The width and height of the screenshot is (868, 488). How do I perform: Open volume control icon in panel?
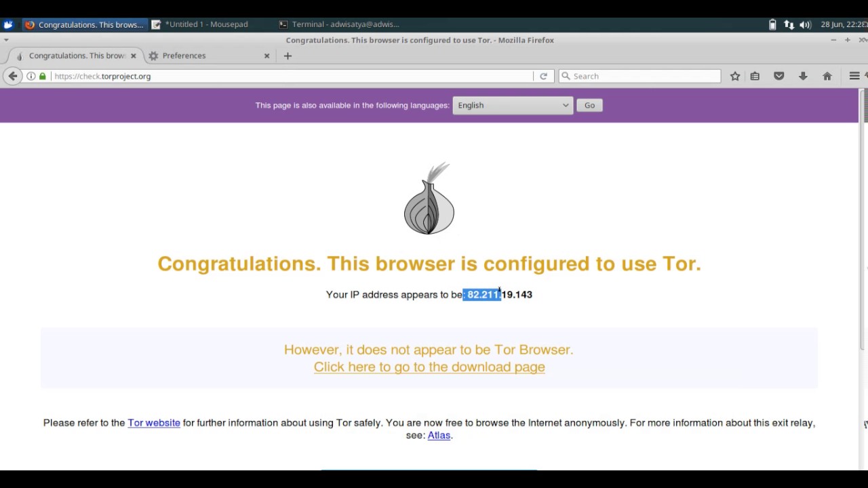tap(805, 24)
